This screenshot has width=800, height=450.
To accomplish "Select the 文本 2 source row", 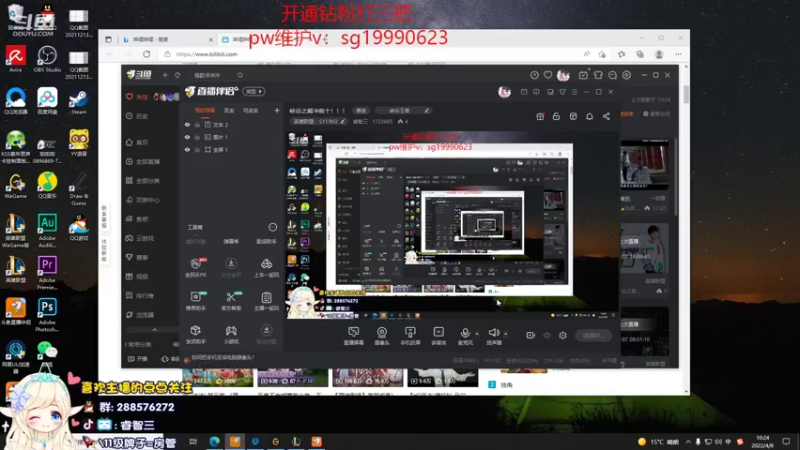I will click(232, 124).
